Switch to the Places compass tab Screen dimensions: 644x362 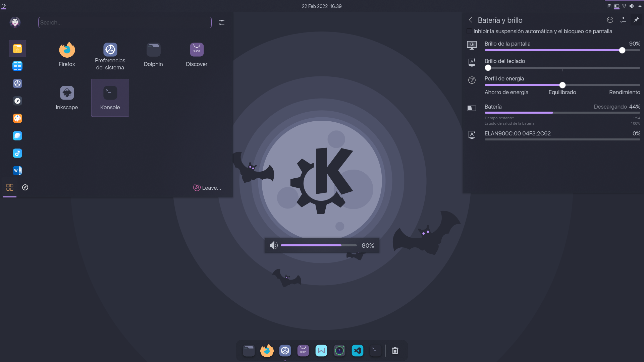tap(25, 187)
